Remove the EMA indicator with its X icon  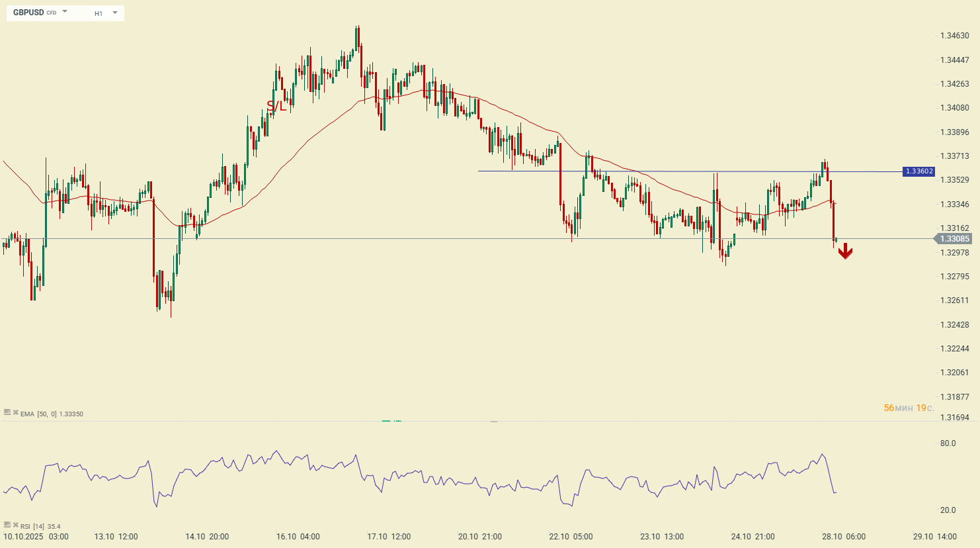[15, 412]
